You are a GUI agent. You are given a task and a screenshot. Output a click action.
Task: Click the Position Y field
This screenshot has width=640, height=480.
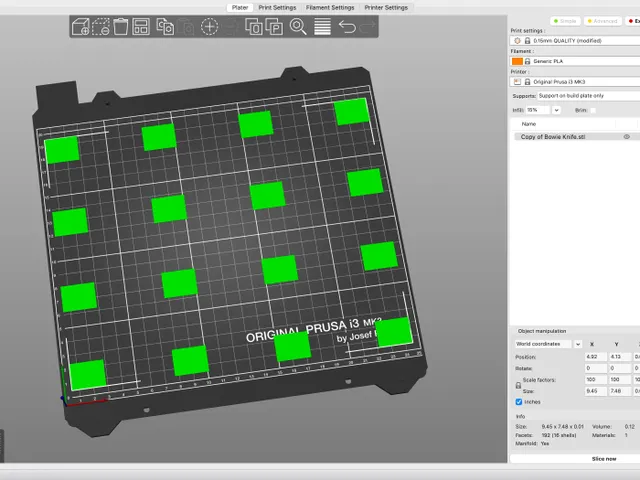(x=620, y=357)
